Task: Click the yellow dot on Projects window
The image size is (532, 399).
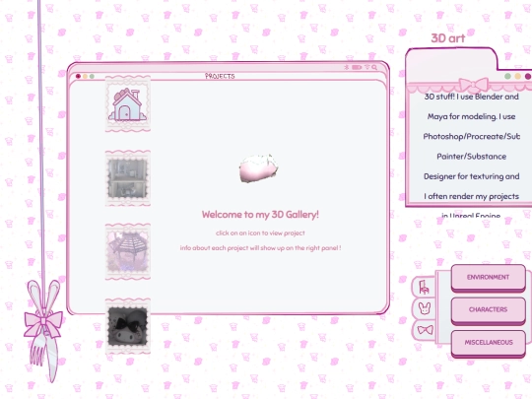Action: pos(85,76)
